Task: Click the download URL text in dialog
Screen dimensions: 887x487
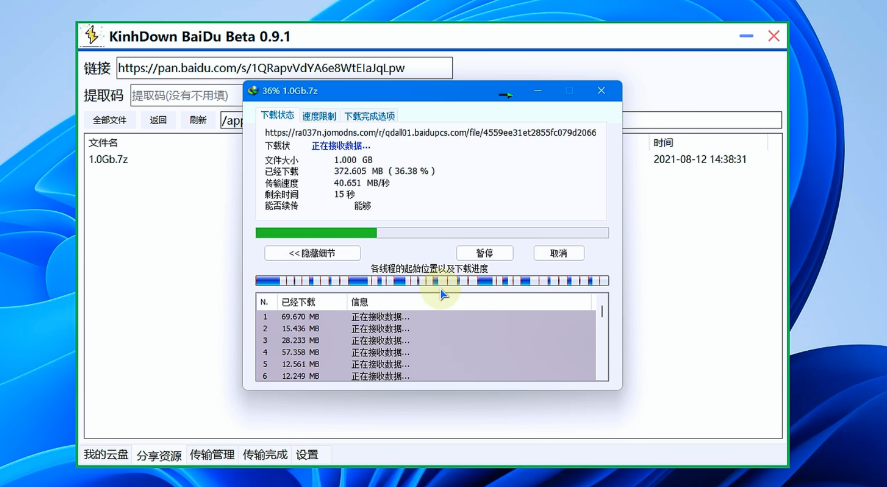Action: (x=430, y=132)
